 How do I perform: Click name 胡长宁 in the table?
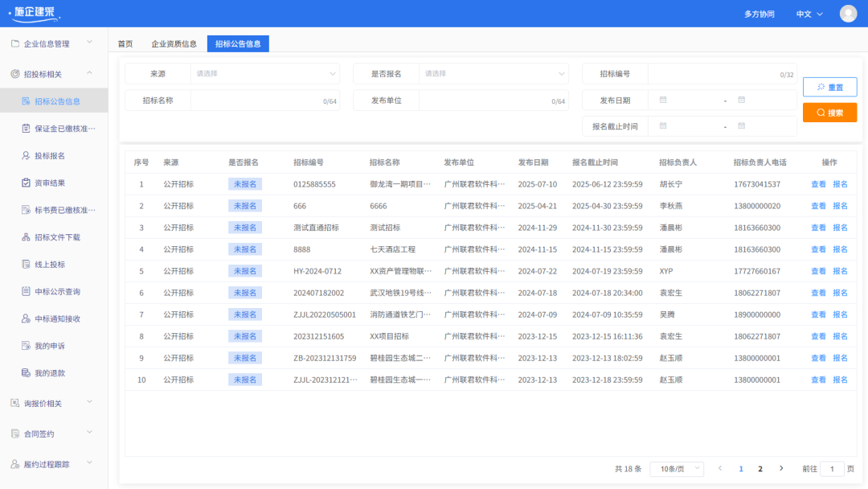tap(671, 184)
